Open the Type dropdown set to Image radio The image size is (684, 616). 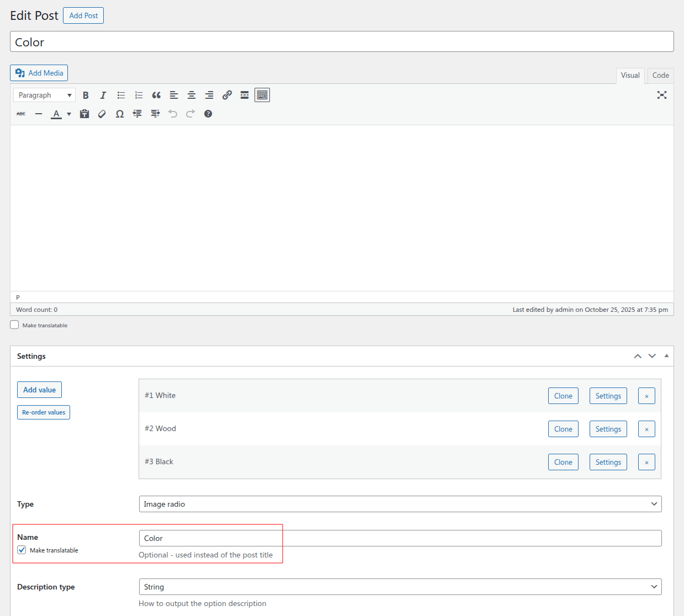point(400,504)
